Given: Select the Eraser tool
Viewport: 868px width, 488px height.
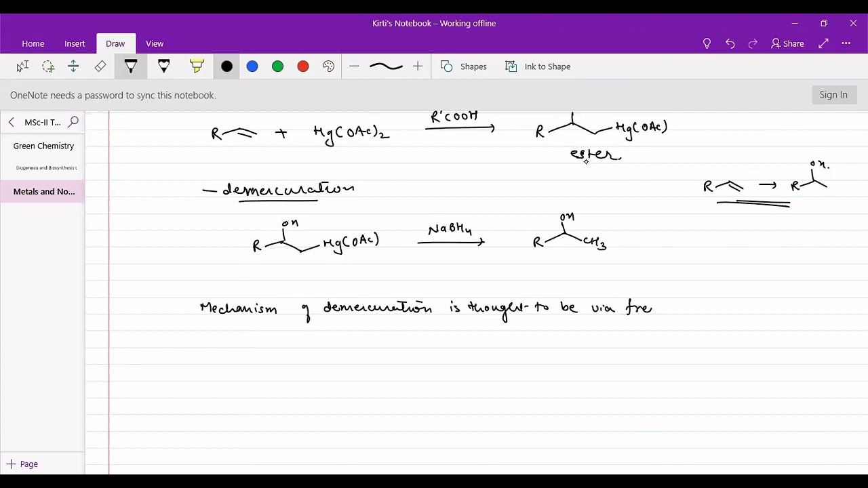Looking at the screenshot, I should [x=100, y=66].
